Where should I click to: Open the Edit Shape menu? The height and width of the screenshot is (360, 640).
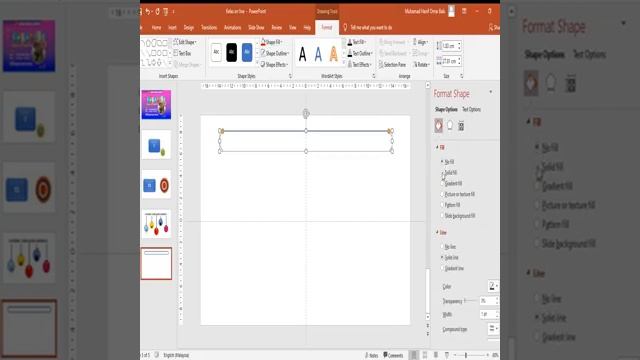pyautogui.click(x=185, y=42)
